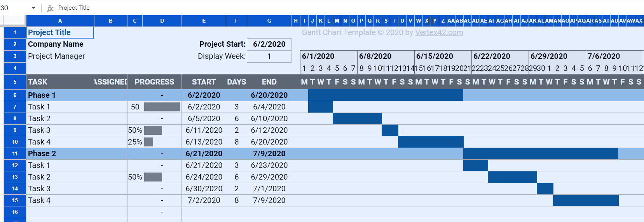Select the Display Week value cell
Image resolution: width=644 pixels, height=222 pixels.
pos(269,56)
